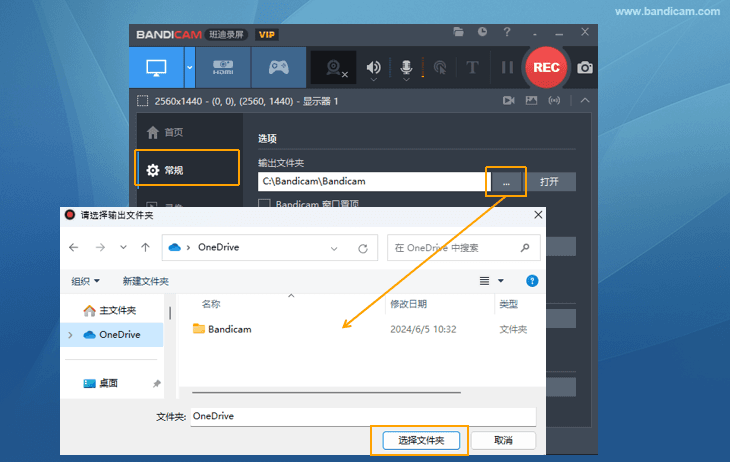The image size is (730, 462).
Task: Close the folder selection dialog
Action: click(x=538, y=215)
